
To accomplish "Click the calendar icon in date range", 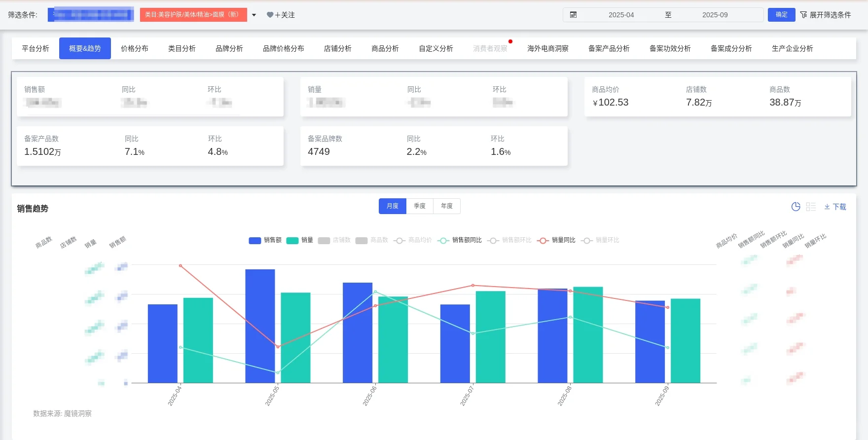I will [573, 15].
